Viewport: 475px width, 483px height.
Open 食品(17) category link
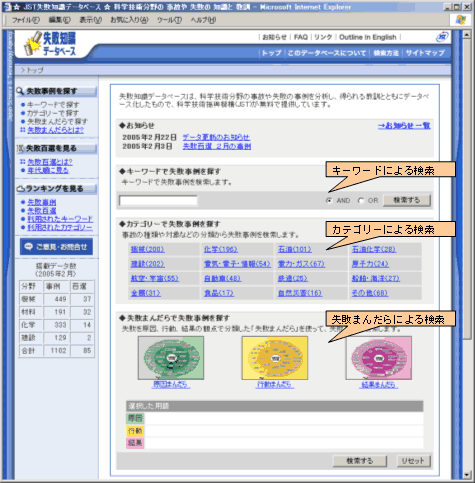pyautogui.click(x=219, y=293)
